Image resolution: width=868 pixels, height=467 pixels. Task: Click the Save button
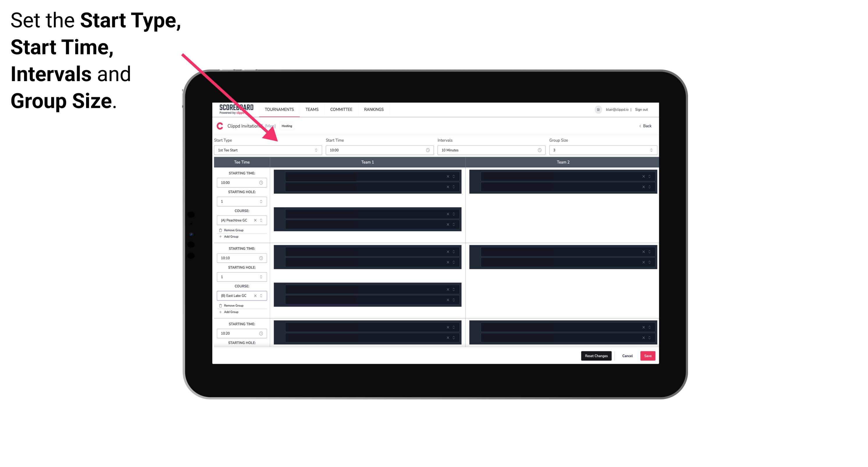(648, 356)
